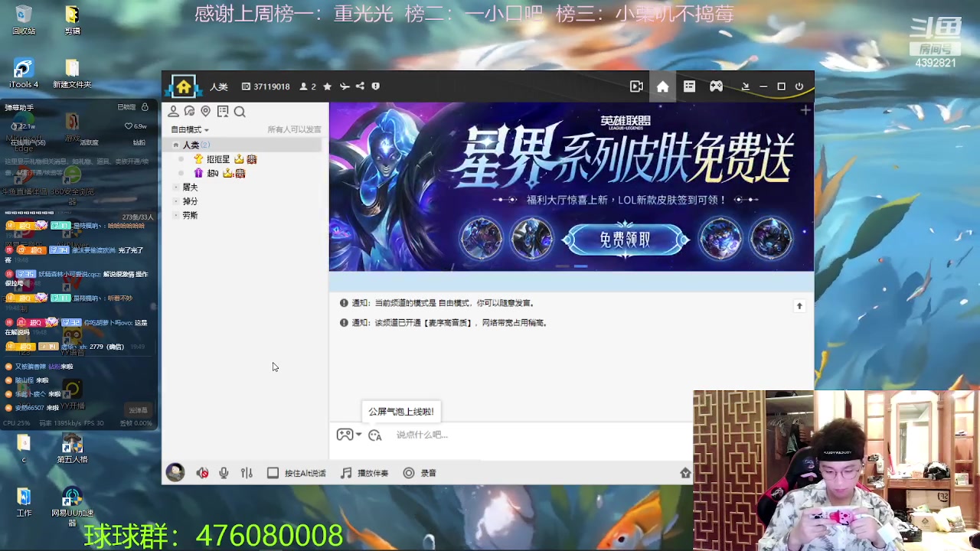
Task: Start recording with 录音 button
Action: [420, 473]
